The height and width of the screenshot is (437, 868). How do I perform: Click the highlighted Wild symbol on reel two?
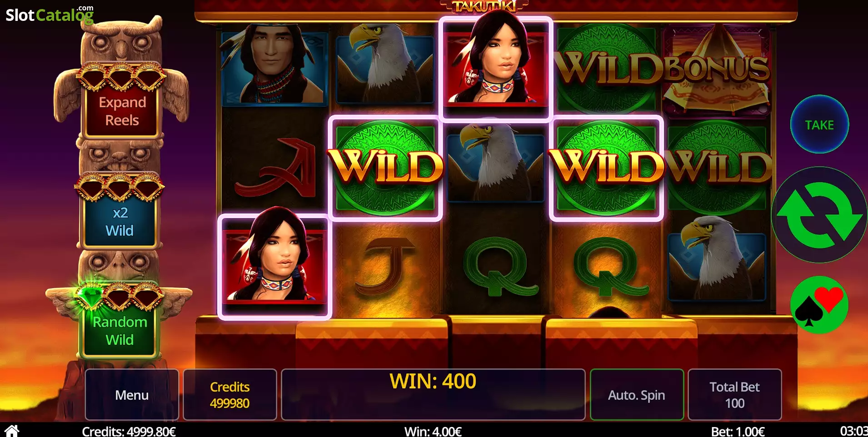pyautogui.click(x=385, y=168)
